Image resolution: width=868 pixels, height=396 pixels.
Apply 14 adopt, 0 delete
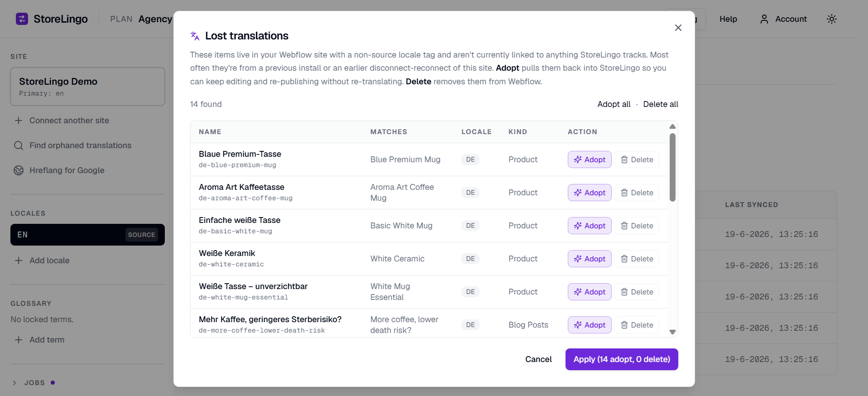tap(622, 359)
